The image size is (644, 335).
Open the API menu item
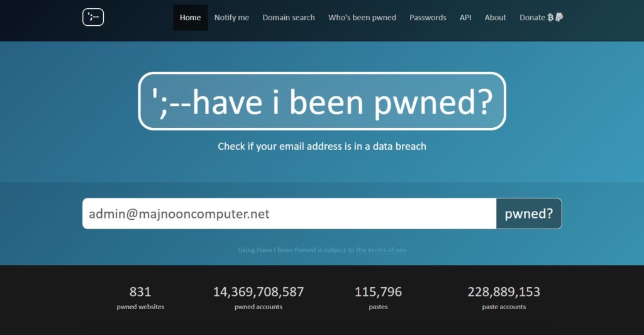[x=465, y=18]
